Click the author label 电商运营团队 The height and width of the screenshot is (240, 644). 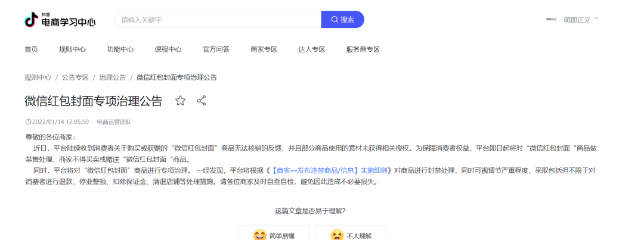114,122
